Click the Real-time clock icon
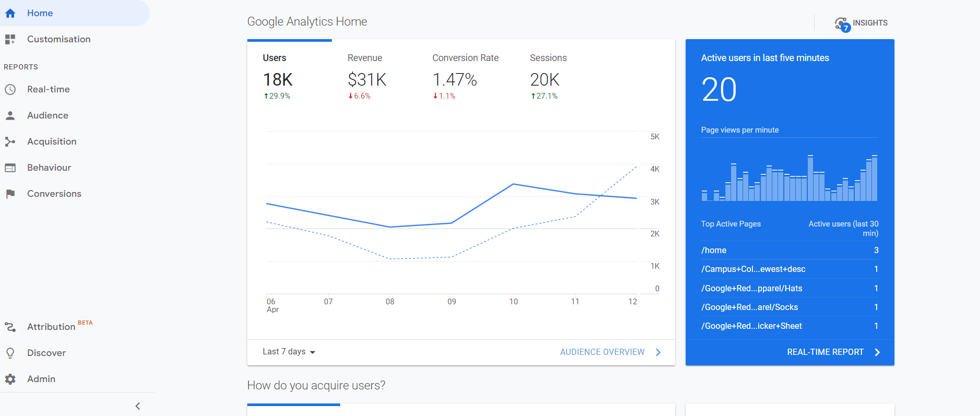 point(10,89)
